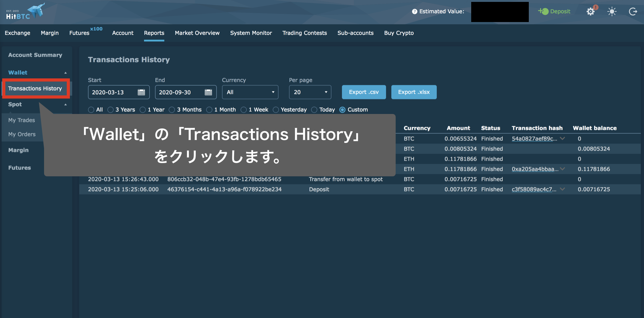Click the Wallet balance column header

point(595,128)
